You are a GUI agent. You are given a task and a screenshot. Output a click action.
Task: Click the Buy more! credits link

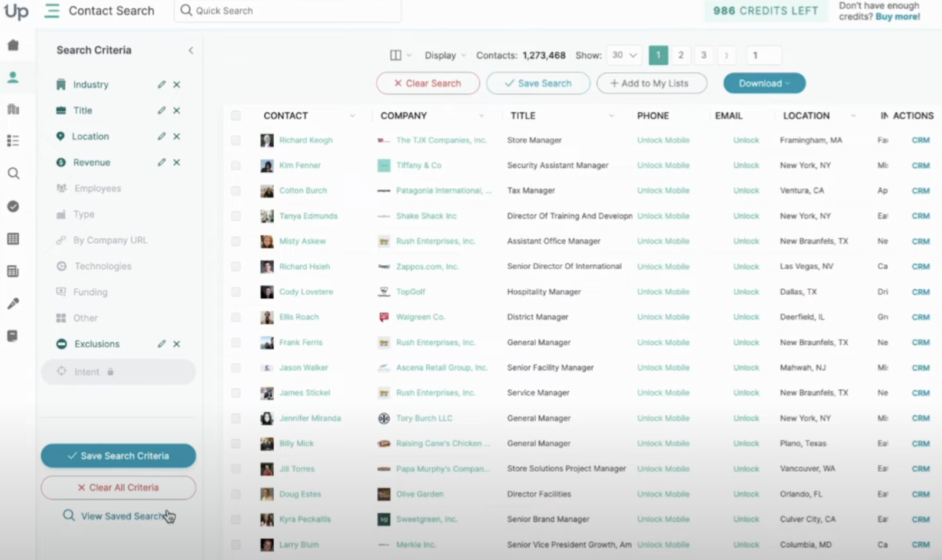898,16
